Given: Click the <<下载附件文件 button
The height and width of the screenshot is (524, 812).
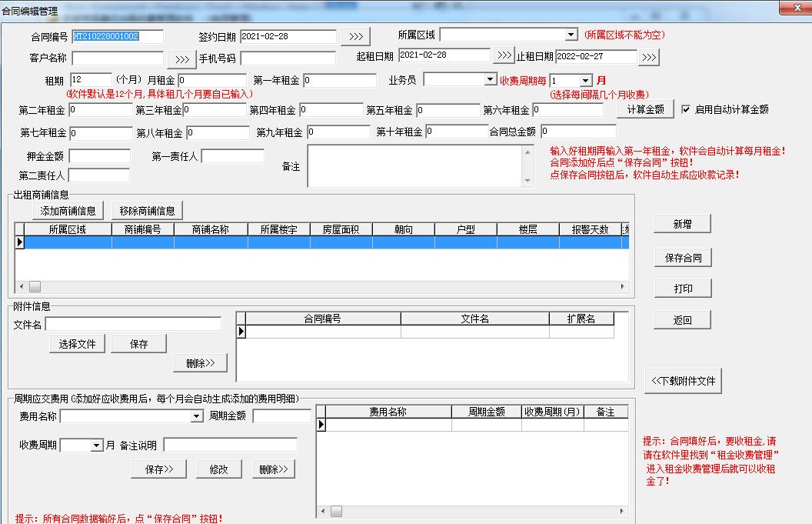Looking at the screenshot, I should tap(683, 381).
